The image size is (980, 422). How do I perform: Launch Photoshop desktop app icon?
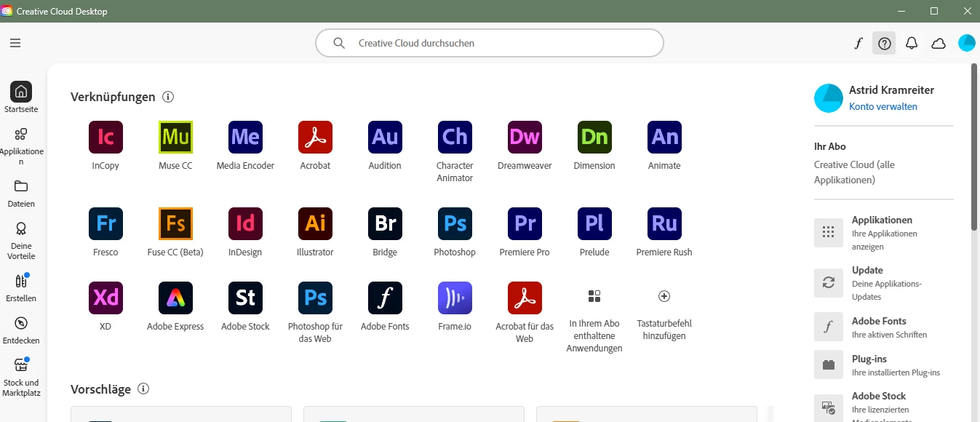pyautogui.click(x=455, y=223)
